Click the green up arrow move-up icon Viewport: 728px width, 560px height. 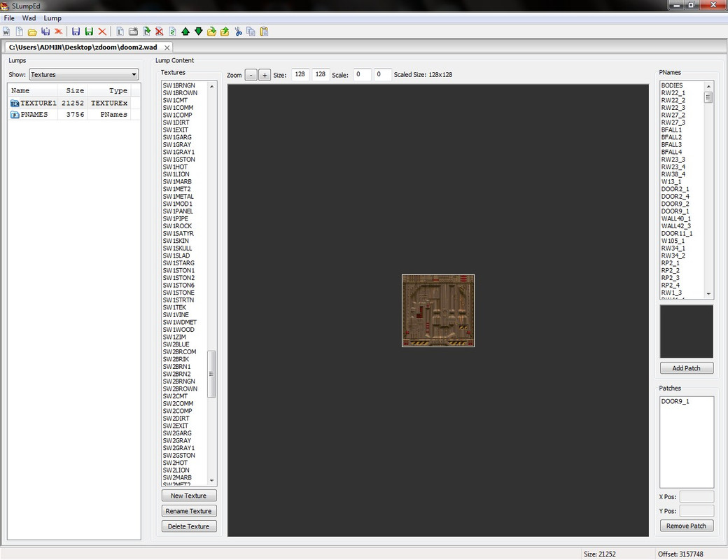pos(185,31)
